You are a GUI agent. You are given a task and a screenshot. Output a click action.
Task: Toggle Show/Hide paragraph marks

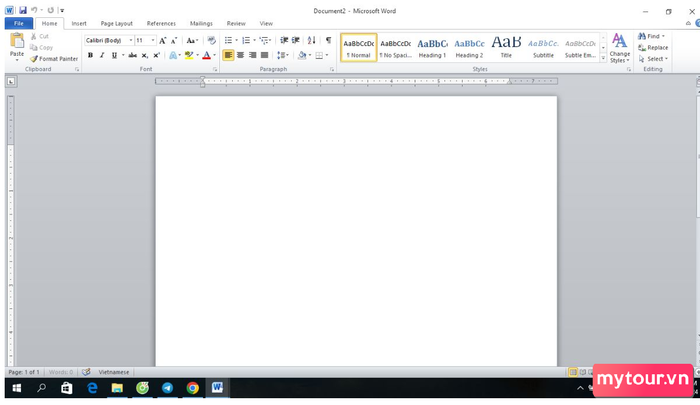329,41
